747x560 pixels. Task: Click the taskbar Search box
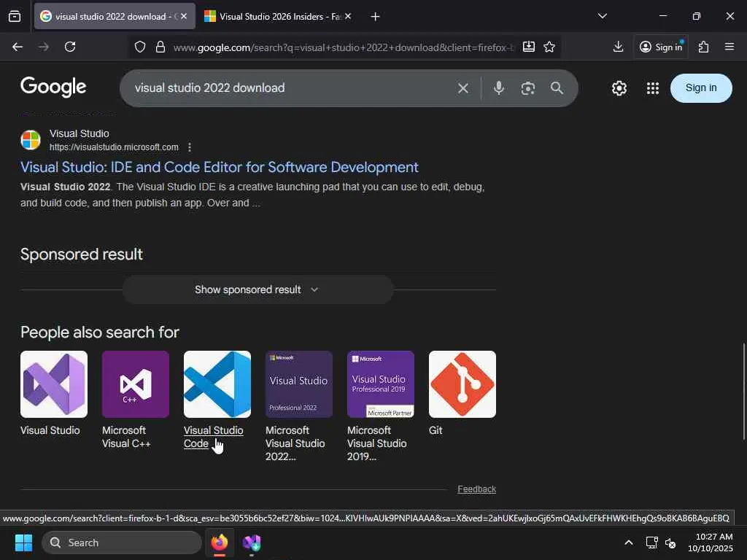tap(122, 542)
